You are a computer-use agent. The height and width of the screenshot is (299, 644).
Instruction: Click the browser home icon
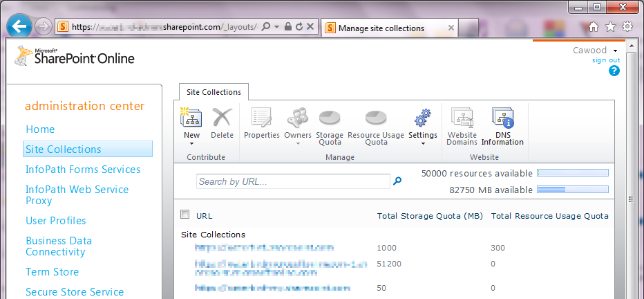tap(594, 27)
